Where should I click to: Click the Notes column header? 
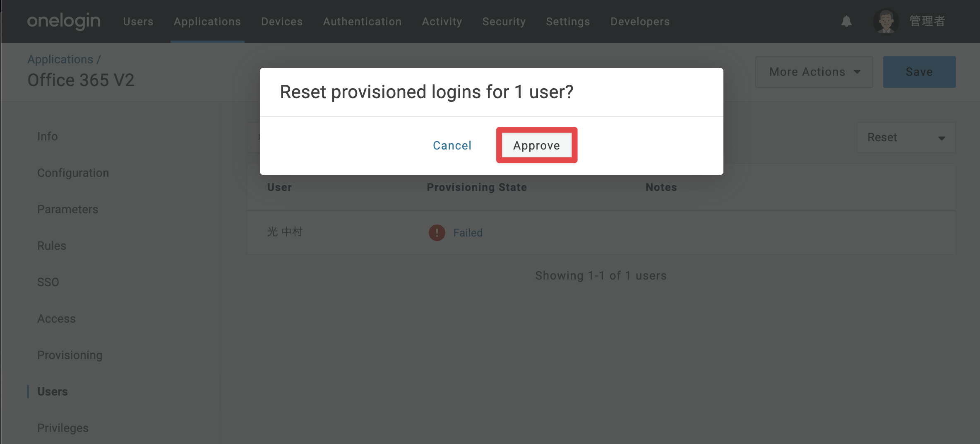click(661, 187)
